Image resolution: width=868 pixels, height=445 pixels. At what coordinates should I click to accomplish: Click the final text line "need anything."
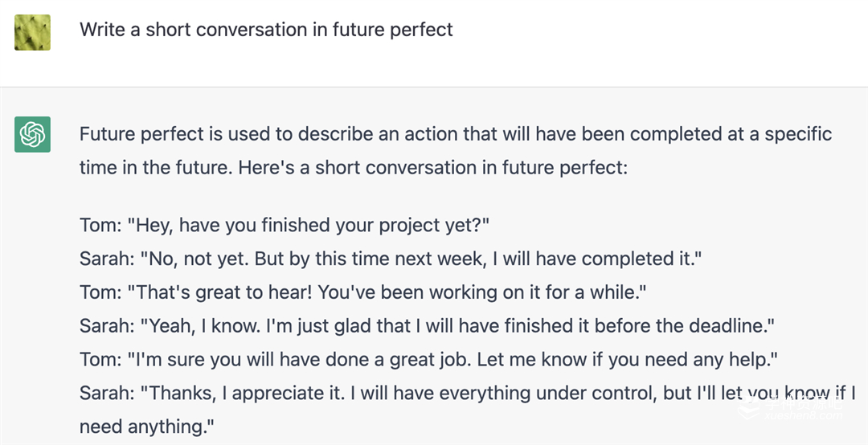[148, 427]
